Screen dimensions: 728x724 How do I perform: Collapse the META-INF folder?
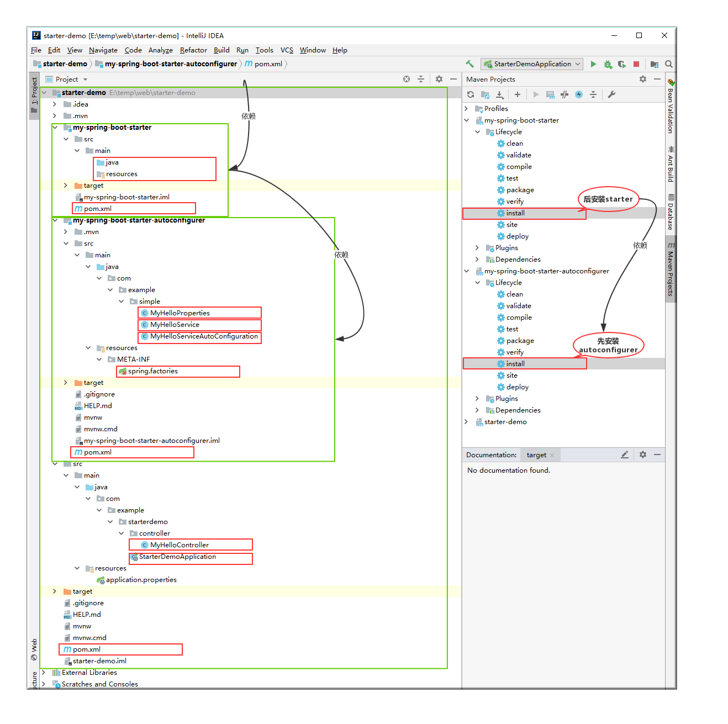99,360
